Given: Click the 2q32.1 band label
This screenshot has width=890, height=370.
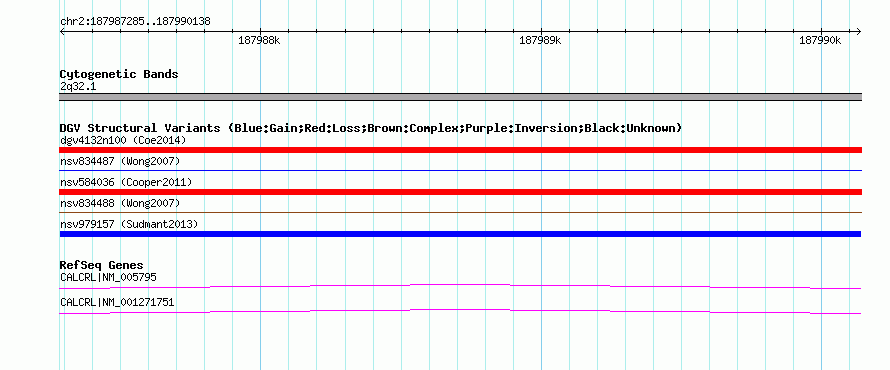Looking at the screenshot, I should (78, 86).
